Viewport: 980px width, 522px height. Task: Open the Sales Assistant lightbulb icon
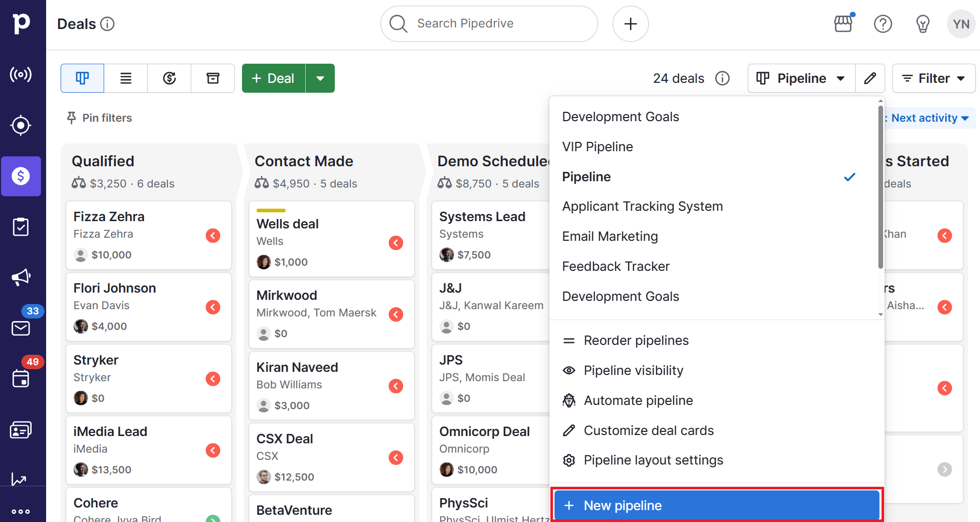click(922, 24)
